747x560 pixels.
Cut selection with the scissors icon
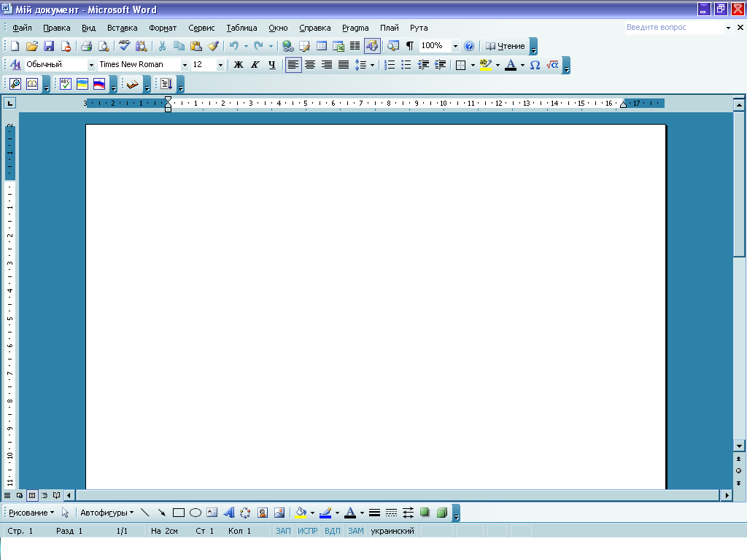[162, 46]
